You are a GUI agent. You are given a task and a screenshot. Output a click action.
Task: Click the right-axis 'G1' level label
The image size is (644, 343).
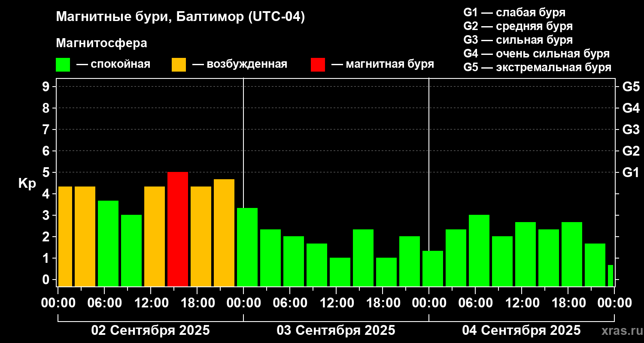631,172
